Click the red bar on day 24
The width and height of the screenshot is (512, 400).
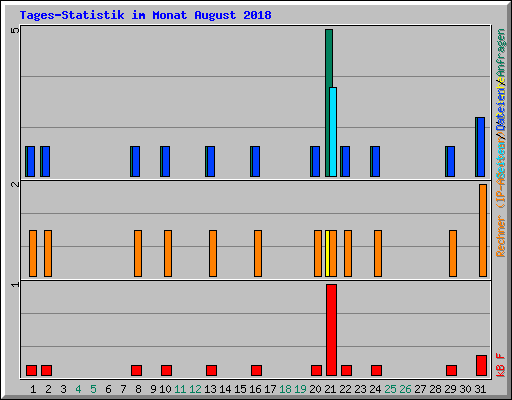coord(376,370)
